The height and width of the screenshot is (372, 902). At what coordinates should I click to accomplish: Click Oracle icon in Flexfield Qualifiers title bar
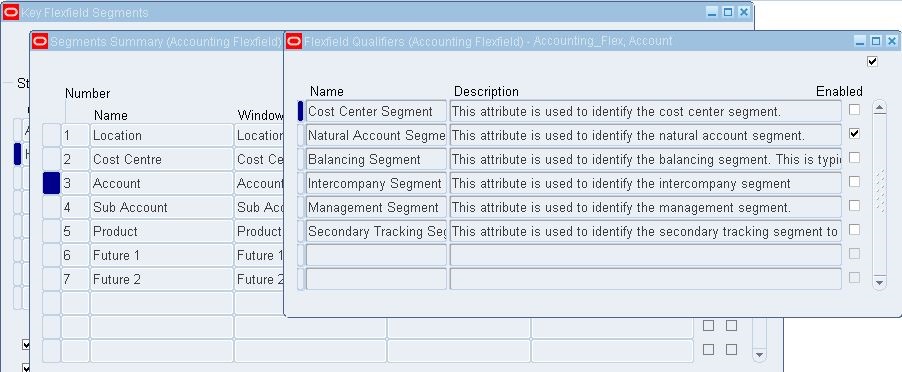[x=294, y=41]
